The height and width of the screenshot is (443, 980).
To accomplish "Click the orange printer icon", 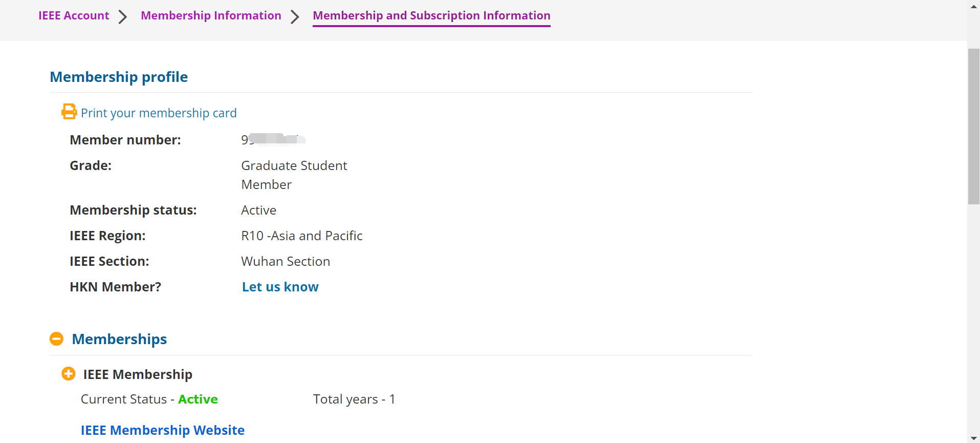I will (69, 112).
